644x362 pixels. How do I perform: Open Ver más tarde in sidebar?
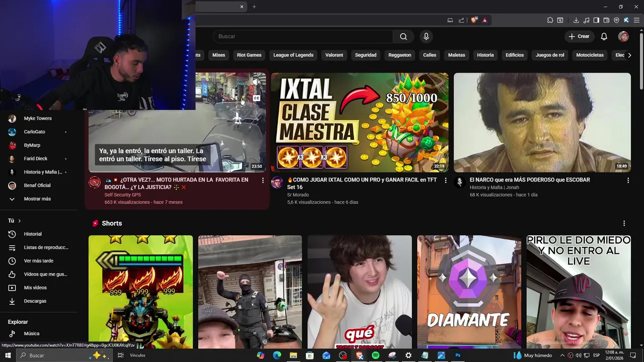click(39, 261)
